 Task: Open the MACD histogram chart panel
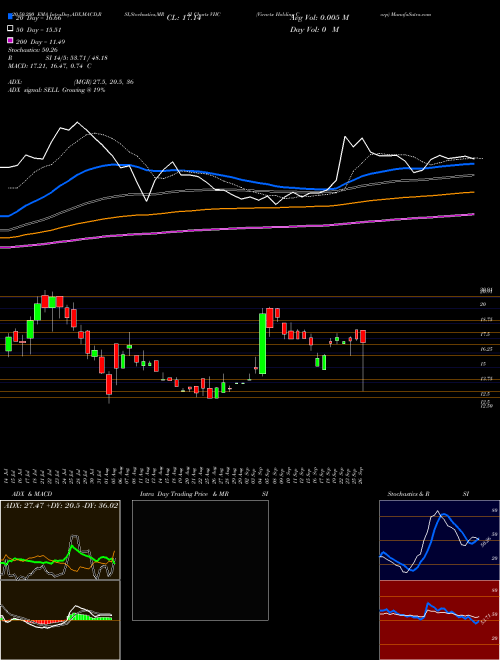click(x=60, y=620)
